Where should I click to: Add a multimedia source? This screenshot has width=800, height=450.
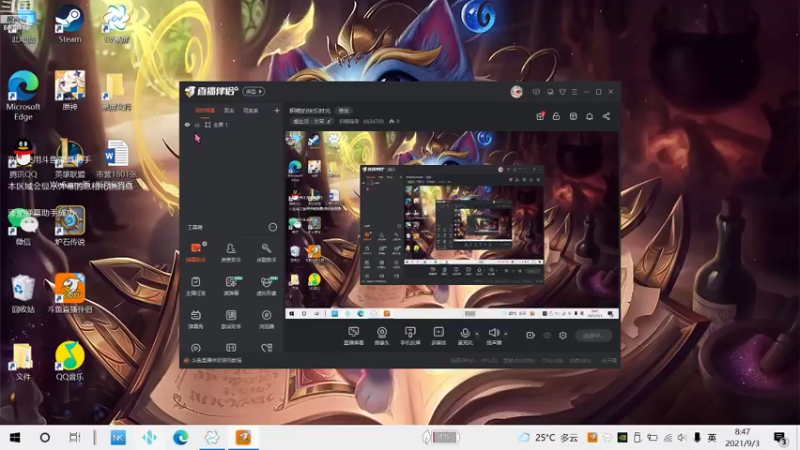438,336
